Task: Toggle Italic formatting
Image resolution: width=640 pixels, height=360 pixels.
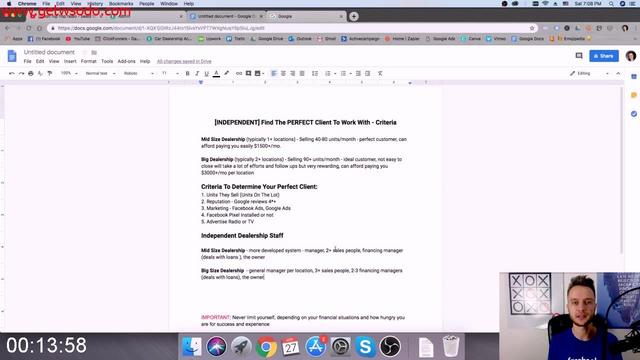Action: pos(197,73)
